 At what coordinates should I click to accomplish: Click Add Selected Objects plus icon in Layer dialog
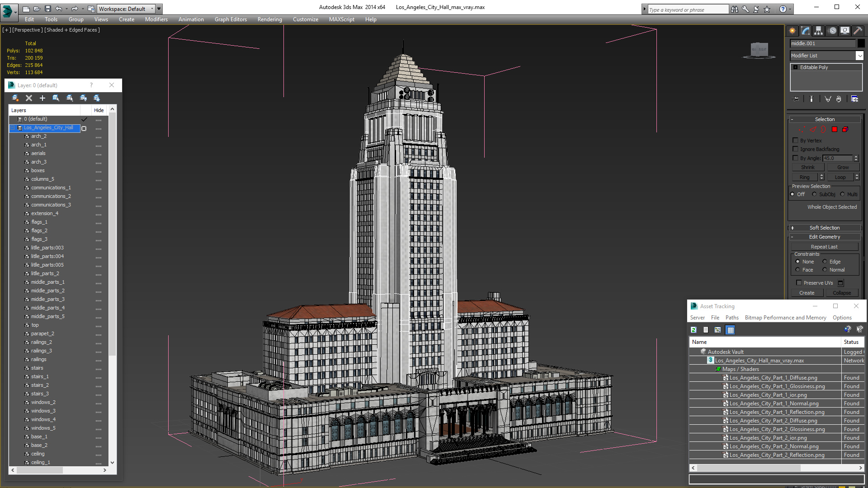click(x=42, y=98)
